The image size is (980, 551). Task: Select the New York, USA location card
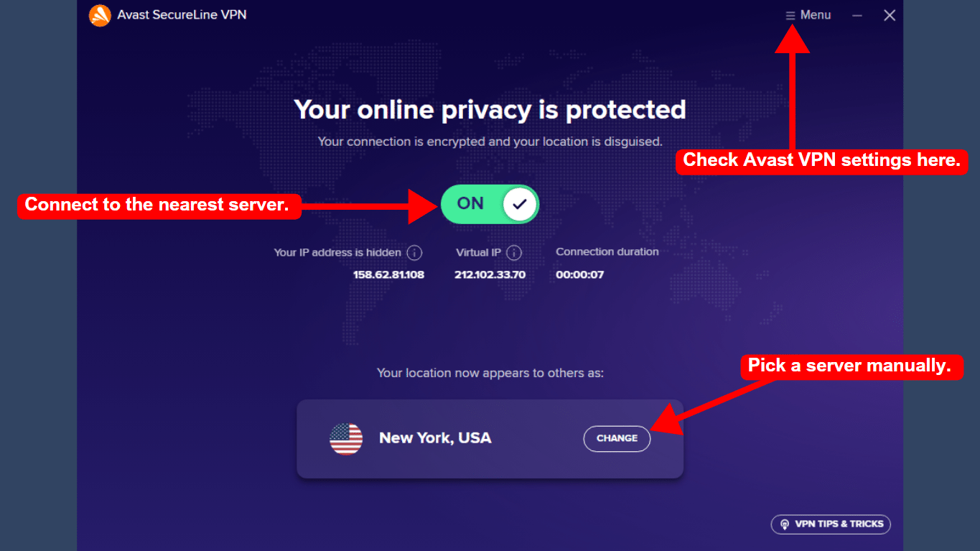490,439
